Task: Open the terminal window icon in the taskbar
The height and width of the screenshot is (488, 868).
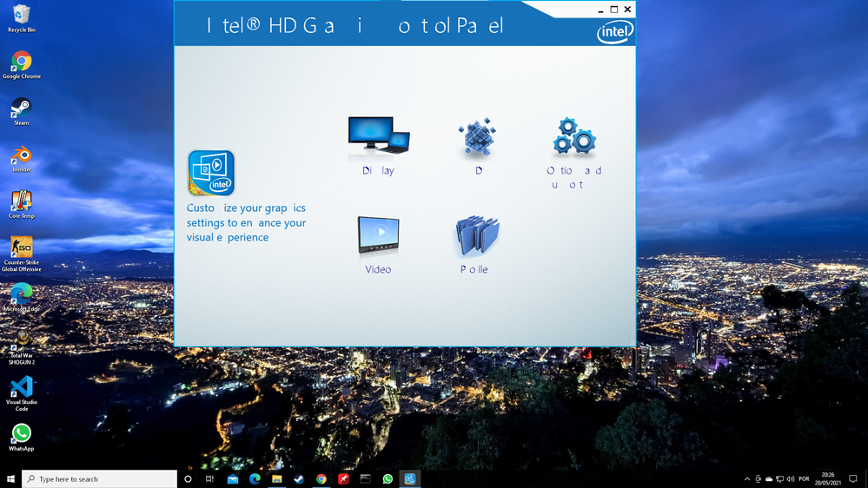Action: coord(365,478)
